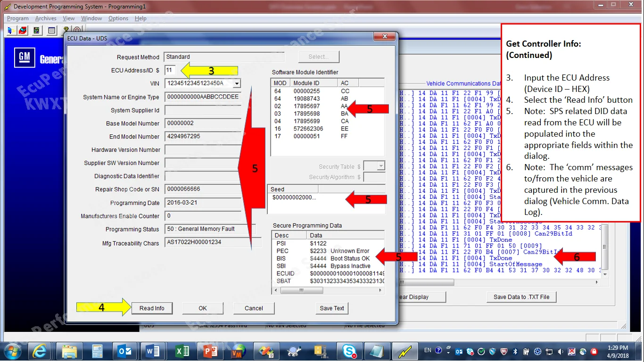Open Outlook from the taskbar

[125, 352]
